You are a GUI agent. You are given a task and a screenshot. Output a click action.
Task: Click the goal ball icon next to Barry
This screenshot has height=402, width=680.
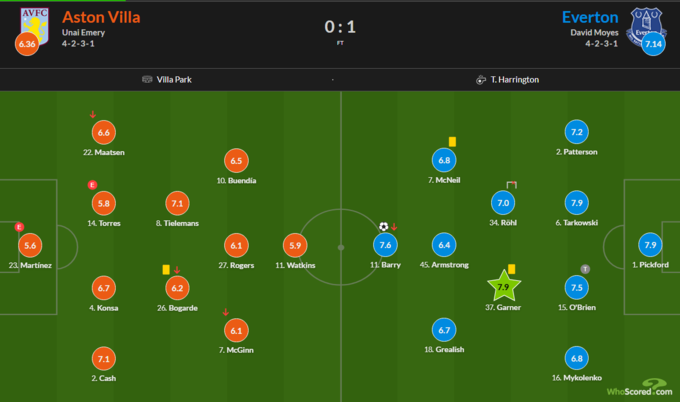pyautogui.click(x=383, y=226)
